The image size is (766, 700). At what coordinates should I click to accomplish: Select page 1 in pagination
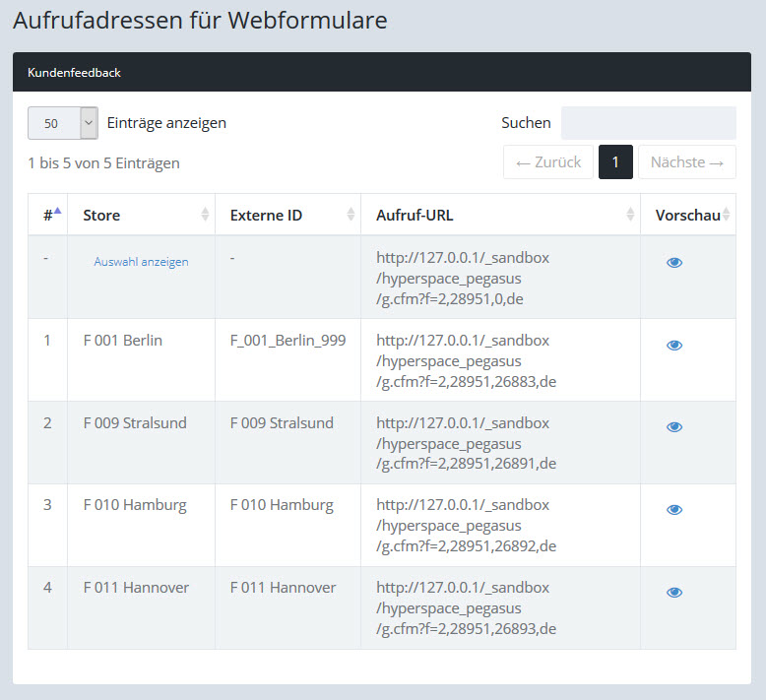click(615, 162)
